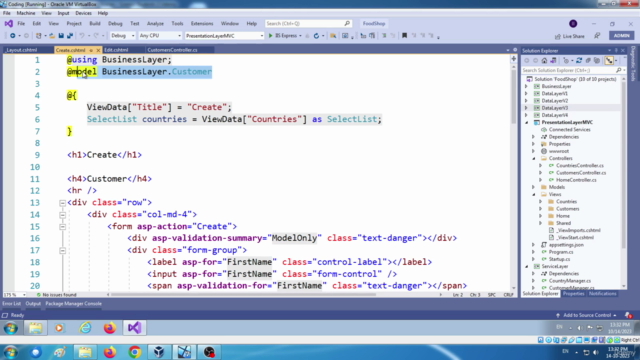Select appsettings.json in Solution Explorer
This screenshot has width=640, height=360.
(x=566, y=245)
